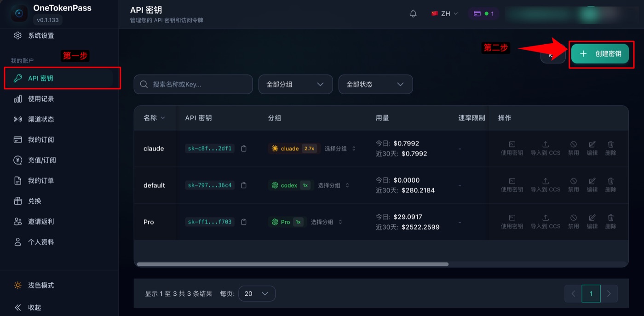Edit the claude key

click(x=592, y=148)
